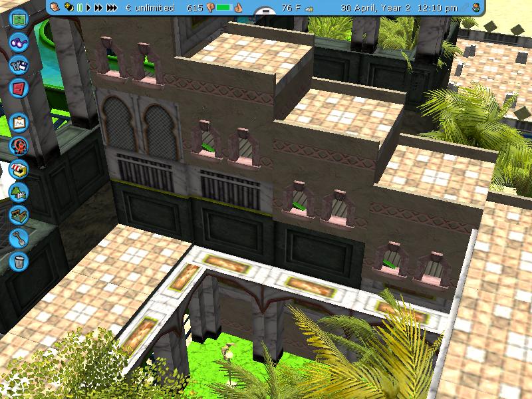Open the rides Ferris wheel icon
The width and height of the screenshot is (532, 399).
(19, 146)
